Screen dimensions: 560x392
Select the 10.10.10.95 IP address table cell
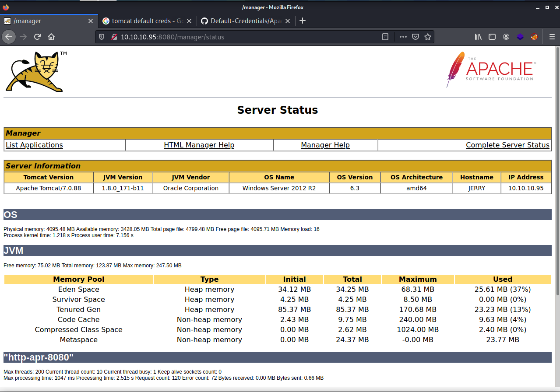coord(526,188)
